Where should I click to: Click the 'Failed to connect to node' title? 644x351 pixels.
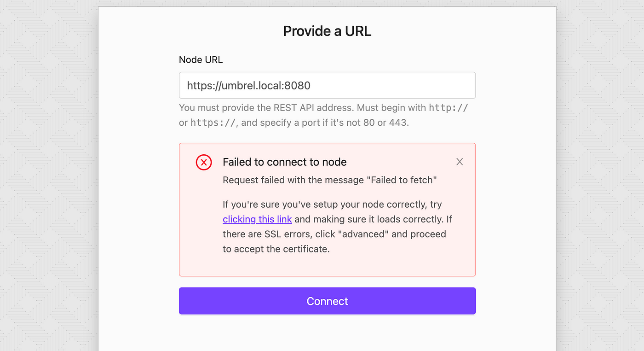[x=285, y=162]
